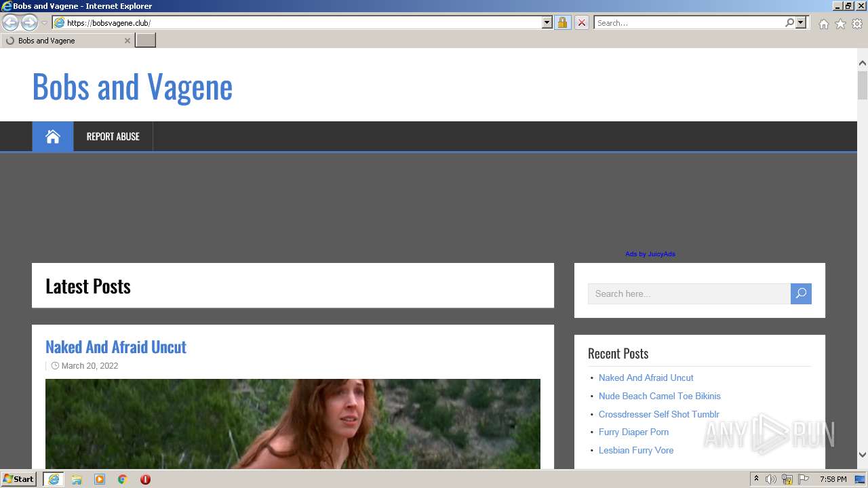Open the security report lock icon

pyautogui.click(x=562, y=22)
